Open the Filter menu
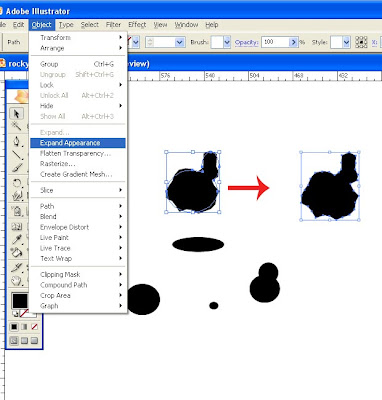 coord(113,25)
